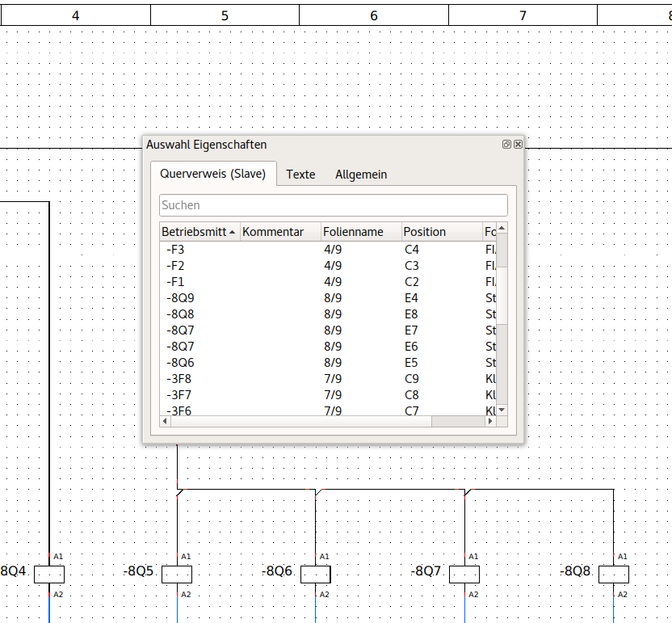Switch to the Querverweis (Slave) tab
The image size is (672, 623).
[213, 174]
